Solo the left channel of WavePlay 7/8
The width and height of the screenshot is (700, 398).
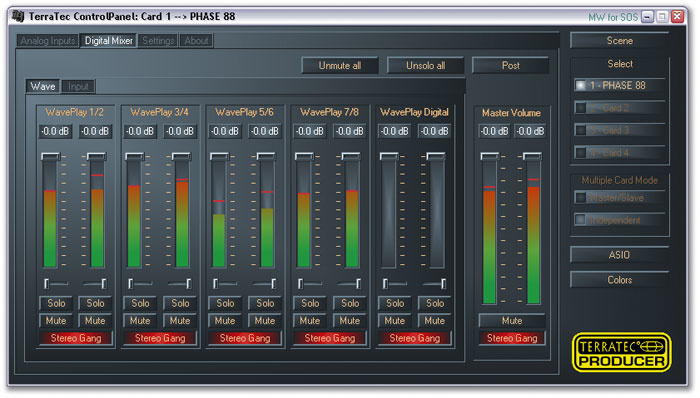pos(310,303)
